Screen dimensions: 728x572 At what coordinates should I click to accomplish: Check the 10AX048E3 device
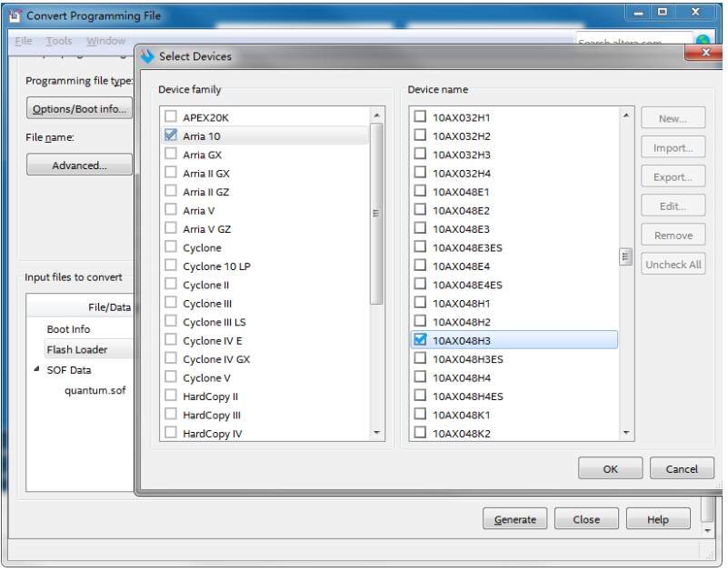point(420,227)
